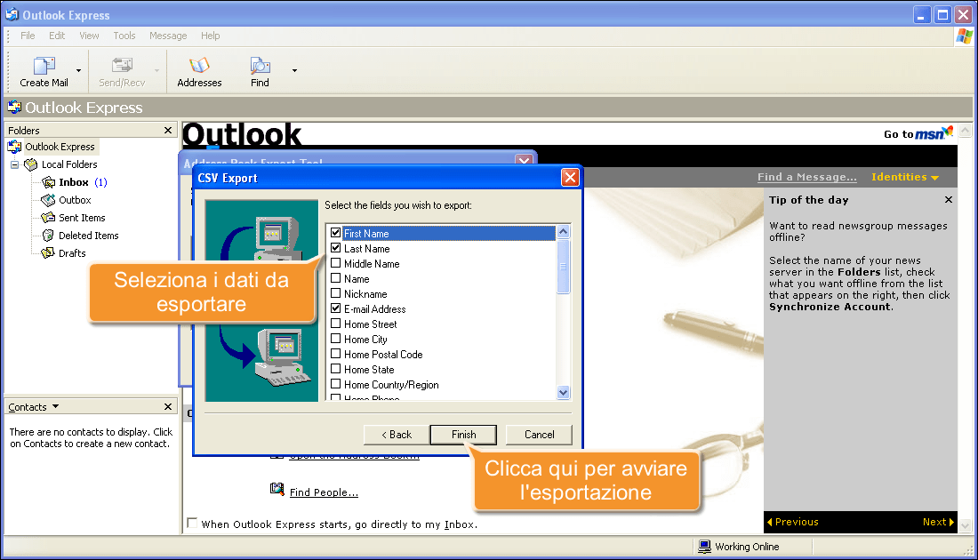Image resolution: width=978 pixels, height=560 pixels.
Task: Uncheck the Last Name field
Action: 335,248
